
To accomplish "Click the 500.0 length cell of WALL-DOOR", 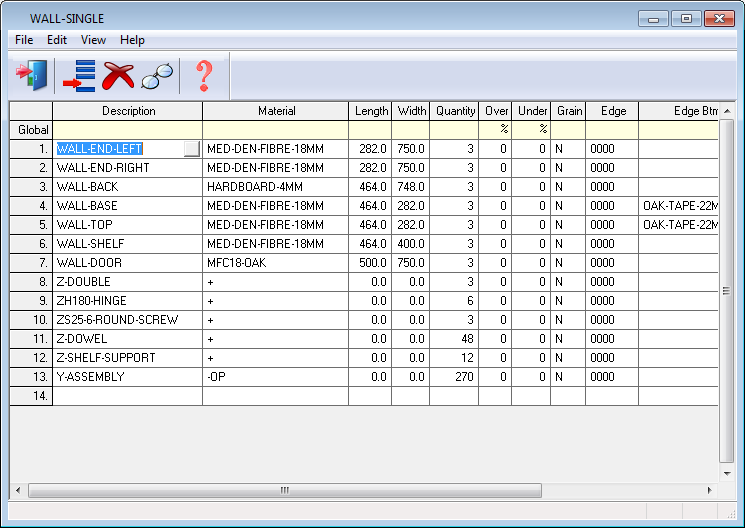I will click(x=370, y=263).
